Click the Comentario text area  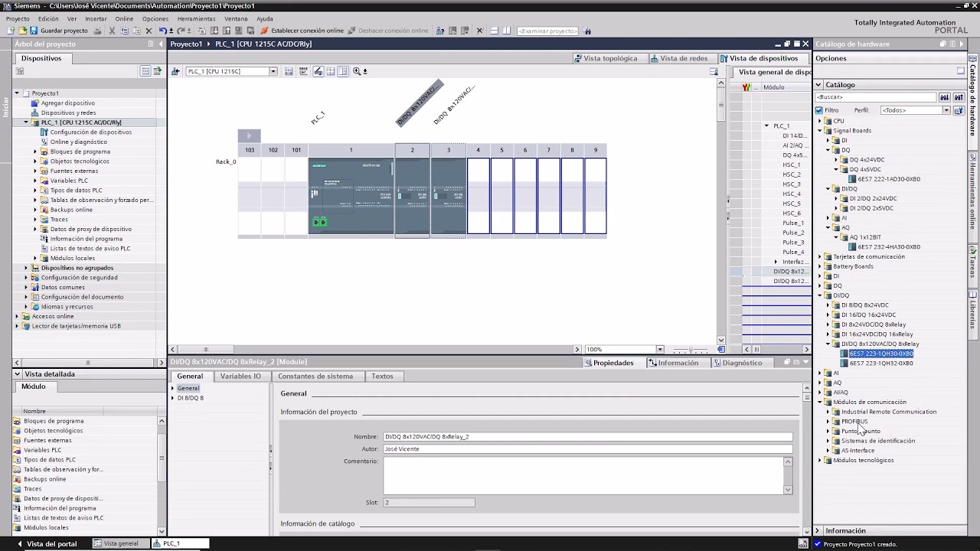[583, 475]
